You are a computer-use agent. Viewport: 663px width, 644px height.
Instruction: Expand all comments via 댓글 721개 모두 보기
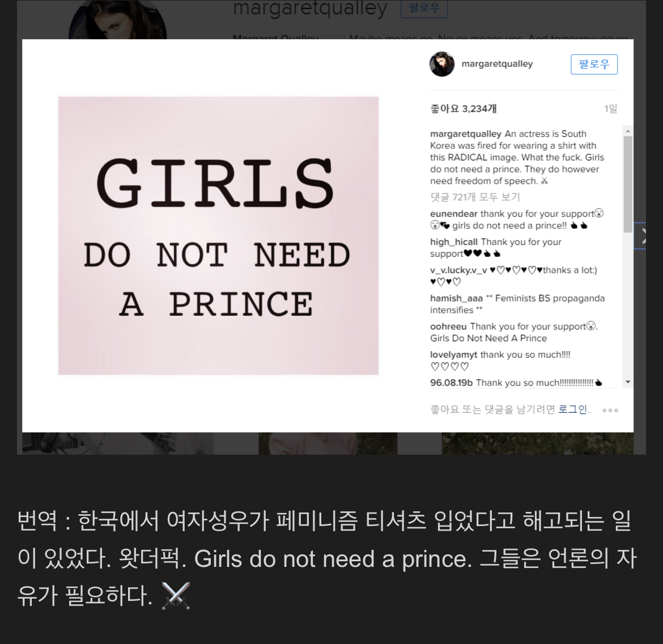click(x=475, y=197)
